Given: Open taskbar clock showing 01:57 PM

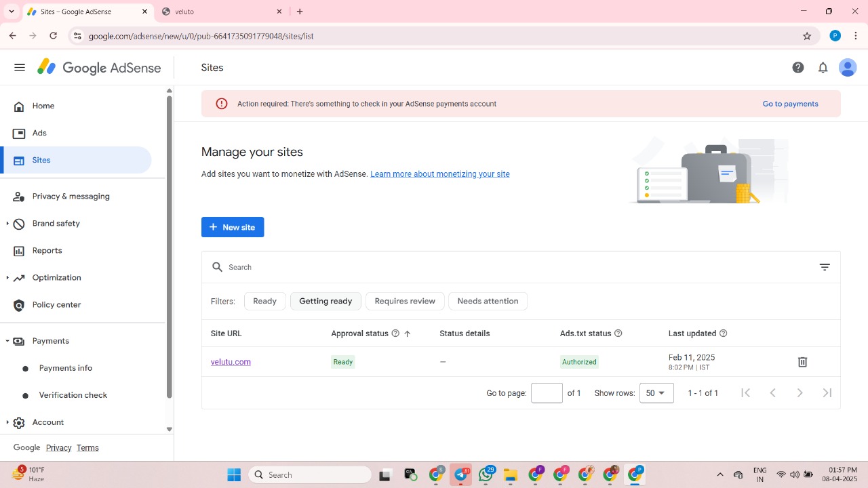Looking at the screenshot, I should tap(843, 474).
